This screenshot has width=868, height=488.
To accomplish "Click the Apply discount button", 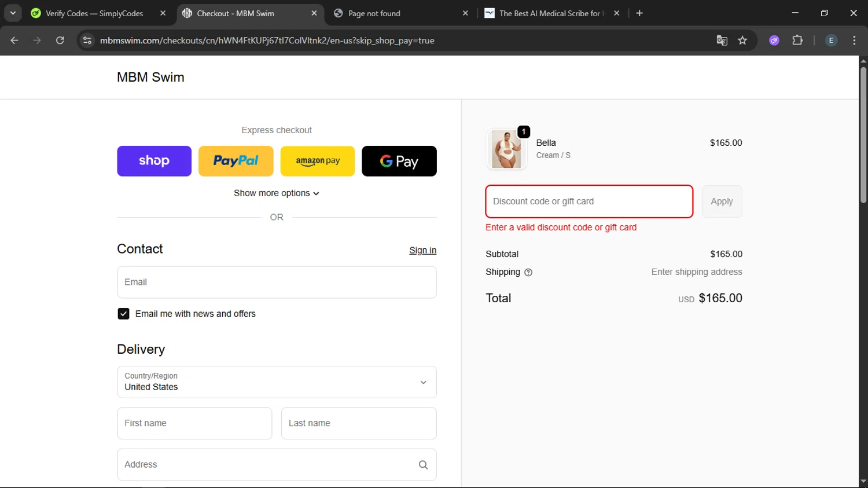I will click(x=722, y=201).
